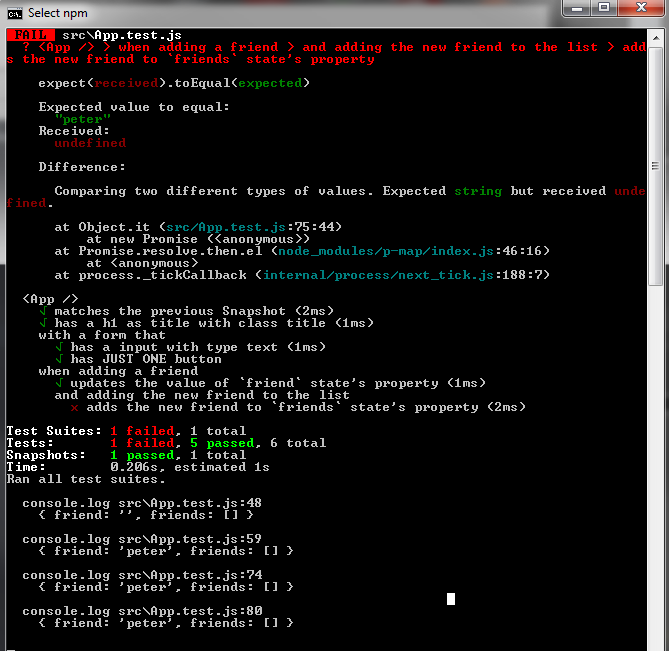
Task: Click 'Ran all test suites.' line
Action: [86, 479]
